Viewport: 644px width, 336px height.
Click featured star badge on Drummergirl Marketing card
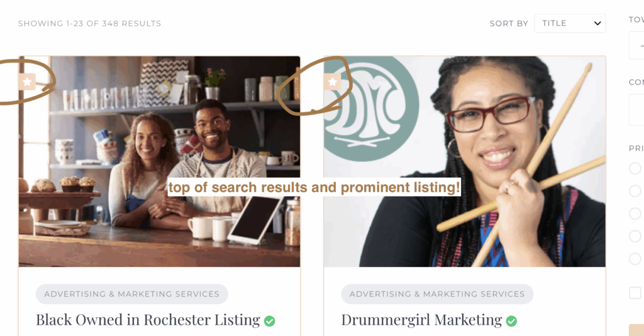tap(332, 82)
